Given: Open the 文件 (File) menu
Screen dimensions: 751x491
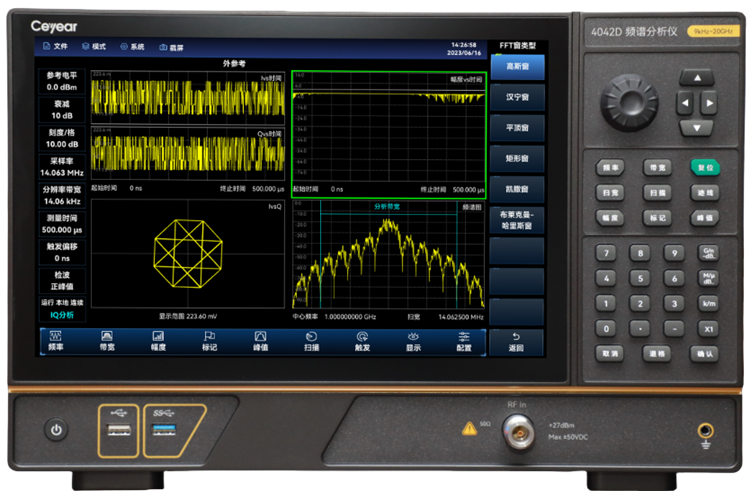Looking at the screenshot, I should coord(55,46).
